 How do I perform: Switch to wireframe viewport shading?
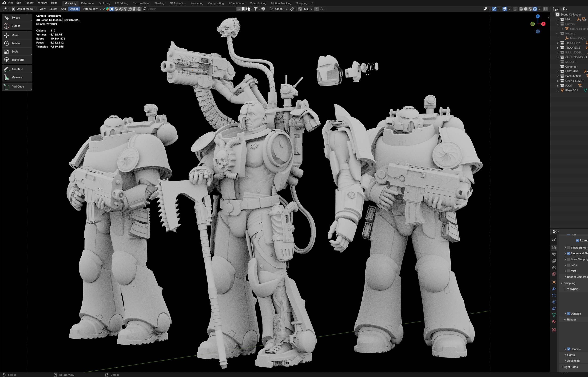(521, 9)
